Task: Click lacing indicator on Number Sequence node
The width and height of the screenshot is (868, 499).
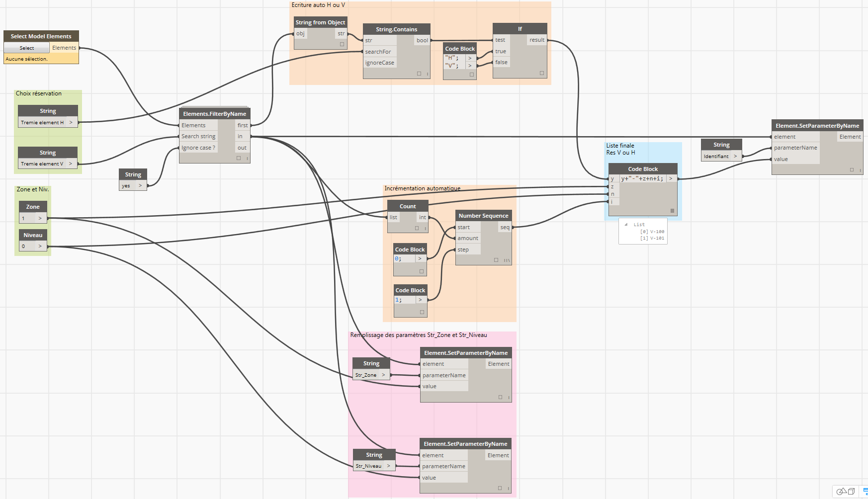Action: coord(507,260)
